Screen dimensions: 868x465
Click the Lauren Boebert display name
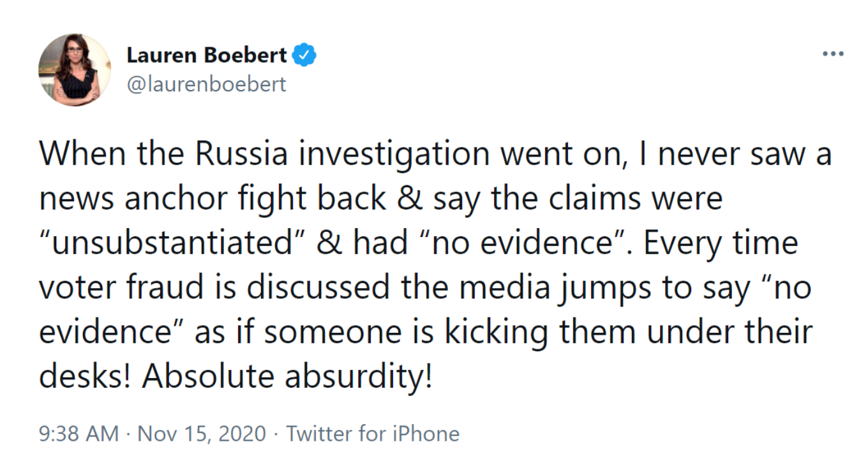pos(207,56)
